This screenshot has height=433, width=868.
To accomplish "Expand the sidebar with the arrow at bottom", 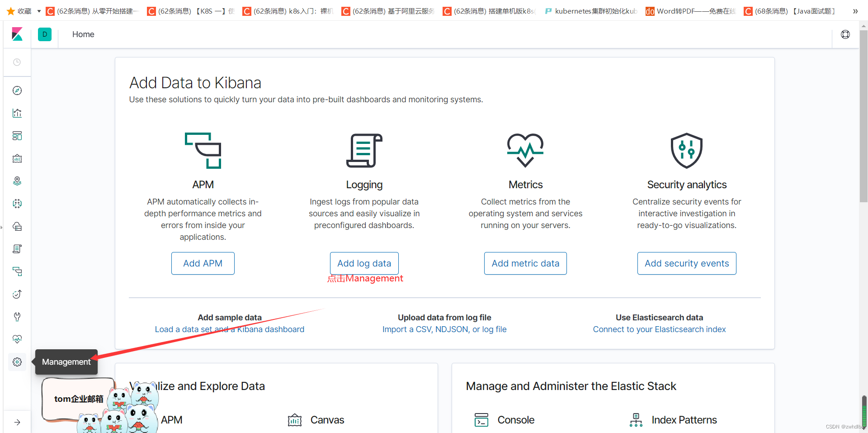I will pyautogui.click(x=17, y=422).
